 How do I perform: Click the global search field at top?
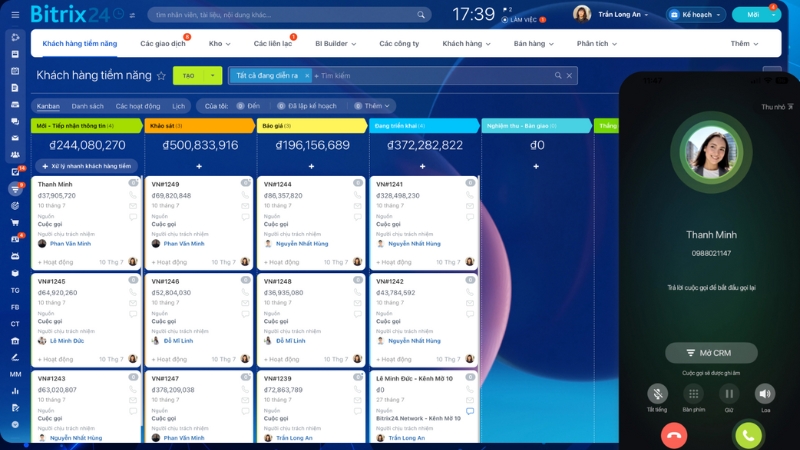pyautogui.click(x=288, y=15)
